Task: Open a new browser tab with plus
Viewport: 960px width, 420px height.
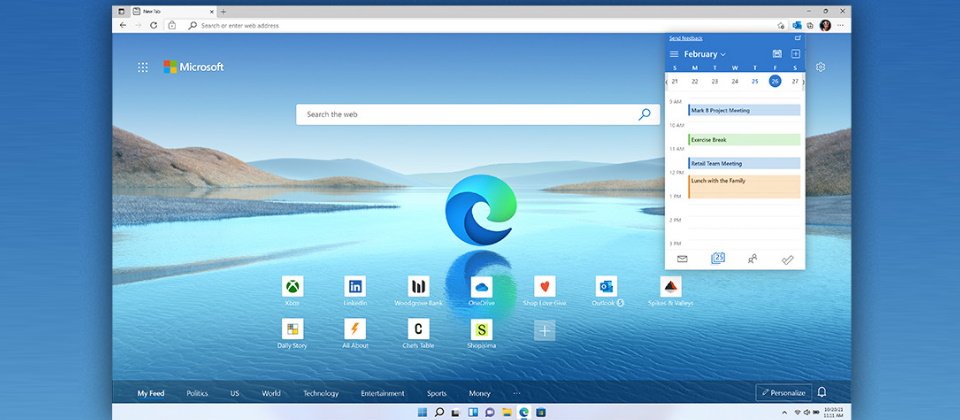Action: tap(223, 11)
